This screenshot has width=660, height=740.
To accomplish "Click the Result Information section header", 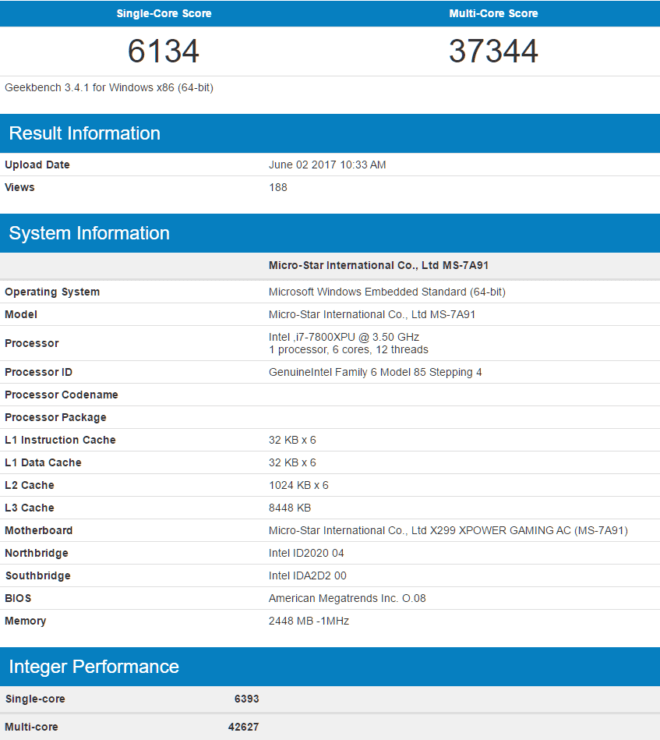I will point(84,133).
